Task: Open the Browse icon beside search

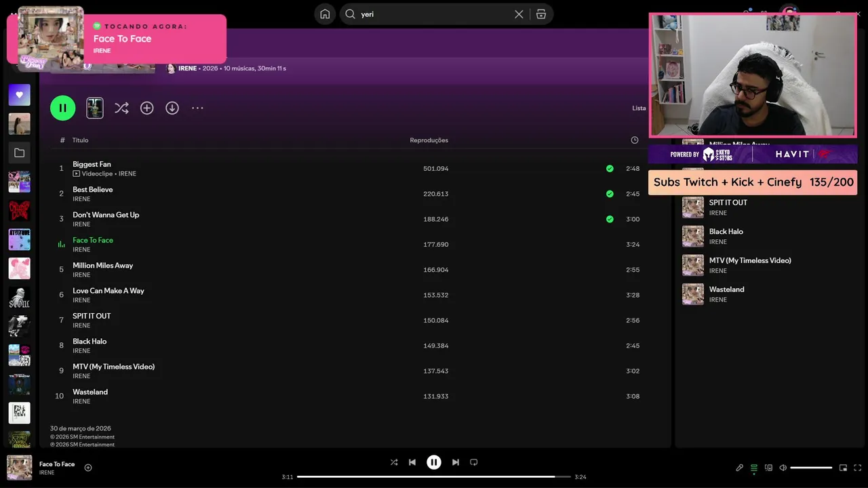Action: [x=541, y=14]
